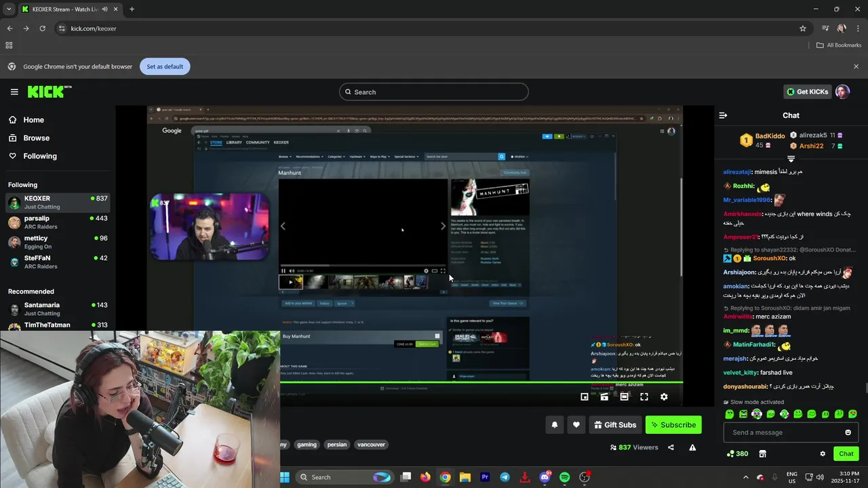This screenshot has height=488, width=868.
Task: Bookmark this page with star icon
Action: [803, 28]
